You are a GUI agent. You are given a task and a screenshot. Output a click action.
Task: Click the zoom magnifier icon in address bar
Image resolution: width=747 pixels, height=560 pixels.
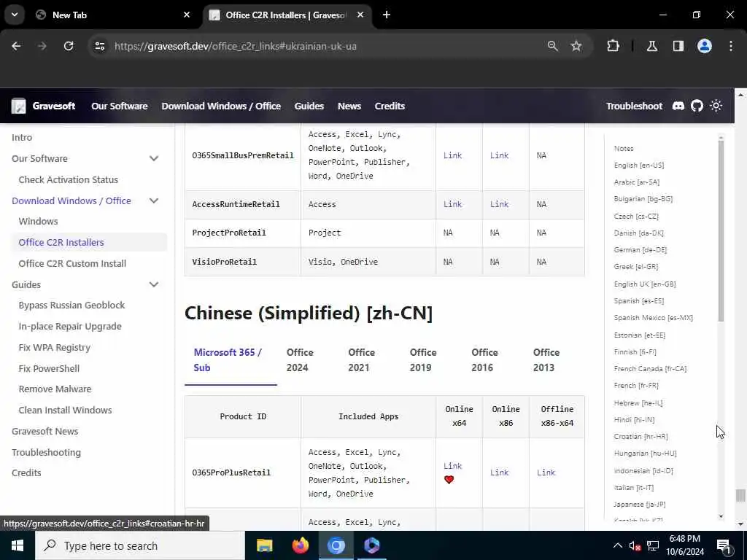(x=553, y=46)
